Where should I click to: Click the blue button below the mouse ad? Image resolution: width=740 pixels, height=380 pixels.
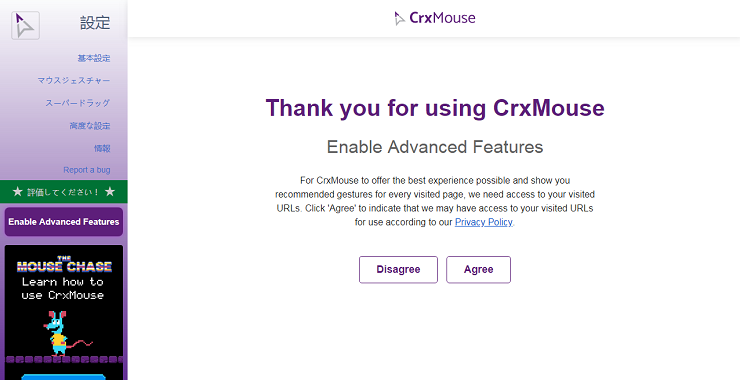pyautogui.click(x=64, y=377)
